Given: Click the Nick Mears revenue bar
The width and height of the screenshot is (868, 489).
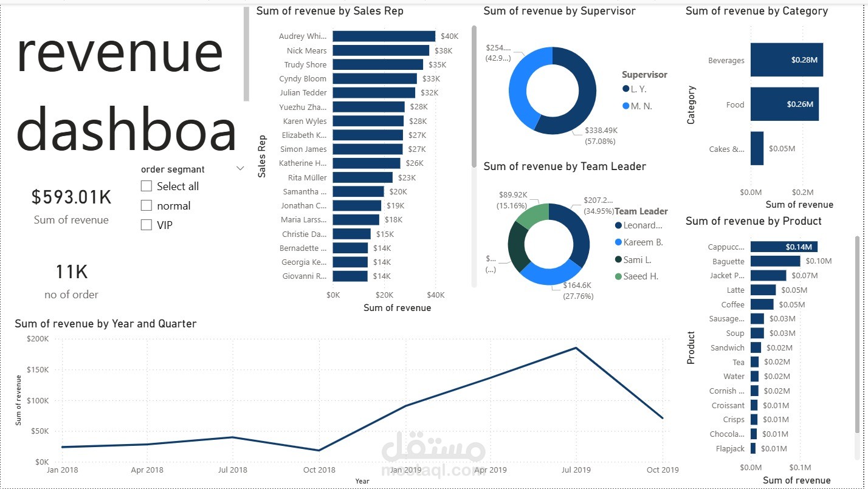Looking at the screenshot, I should click(380, 50).
